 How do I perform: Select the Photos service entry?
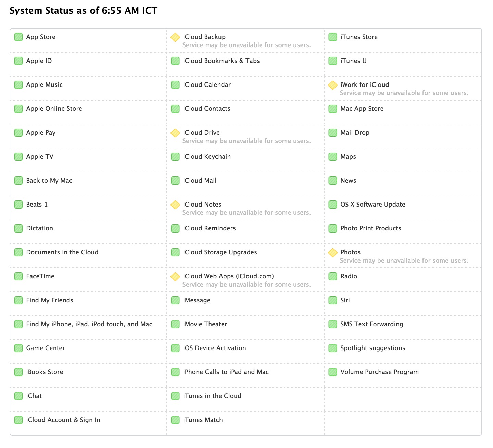[350, 252]
